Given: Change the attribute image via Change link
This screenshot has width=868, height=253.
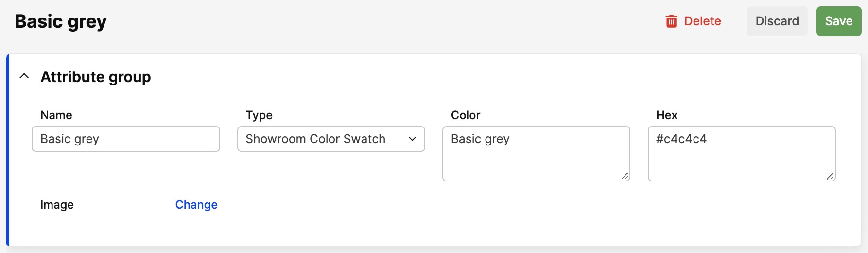Looking at the screenshot, I should click(196, 205).
